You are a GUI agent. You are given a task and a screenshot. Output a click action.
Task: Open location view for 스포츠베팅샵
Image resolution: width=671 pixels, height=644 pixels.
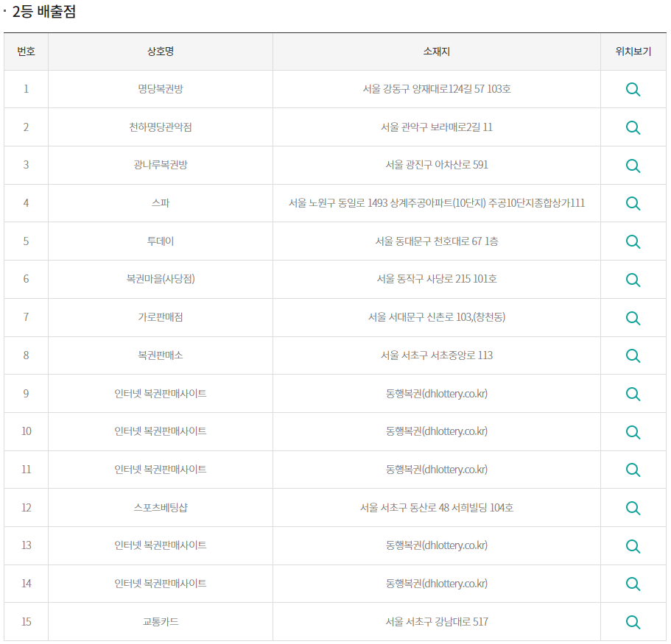633,508
